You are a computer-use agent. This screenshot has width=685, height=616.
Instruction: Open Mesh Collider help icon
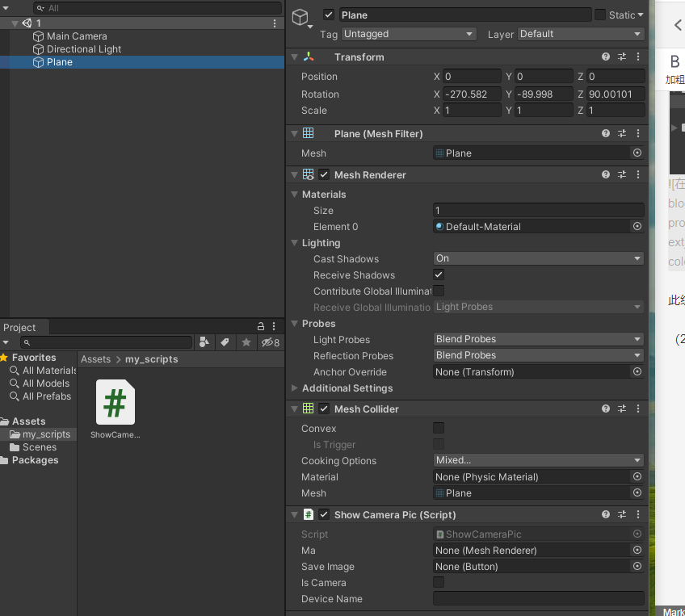[x=606, y=409]
